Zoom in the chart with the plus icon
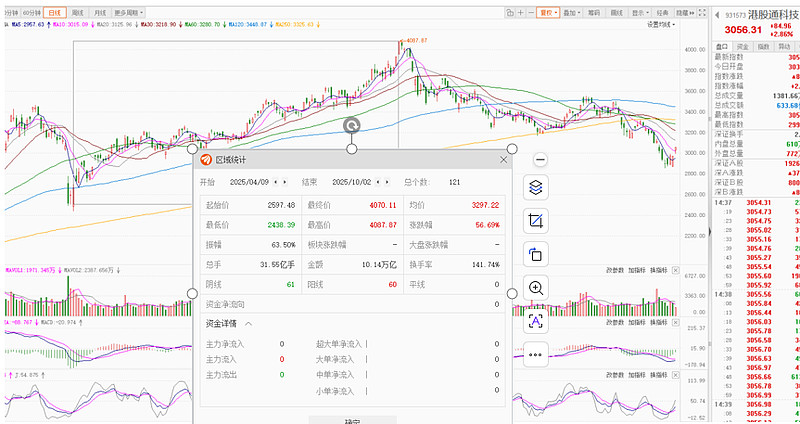800x424 pixels. coord(520,13)
